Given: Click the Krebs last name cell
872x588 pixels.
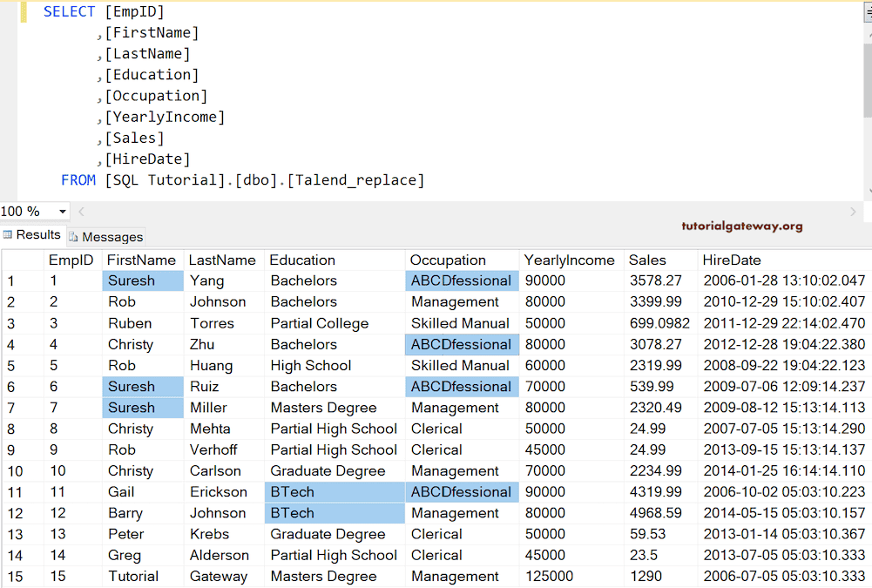Looking at the screenshot, I should 224,534.
